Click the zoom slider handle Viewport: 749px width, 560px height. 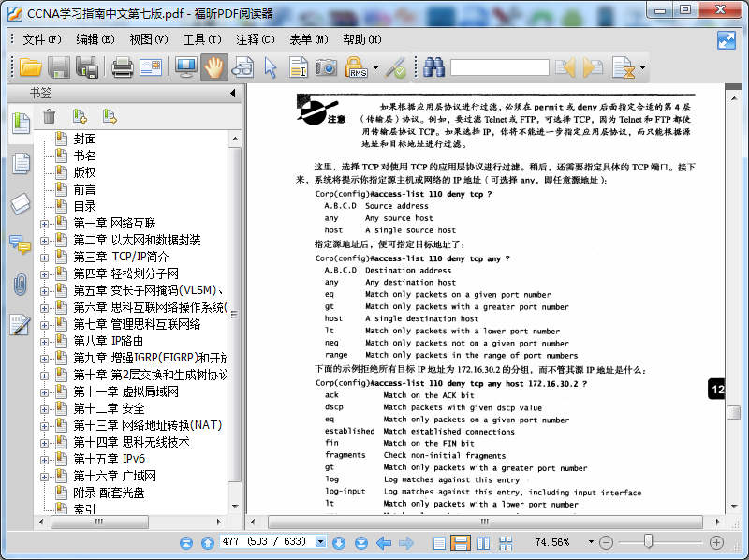(x=648, y=541)
